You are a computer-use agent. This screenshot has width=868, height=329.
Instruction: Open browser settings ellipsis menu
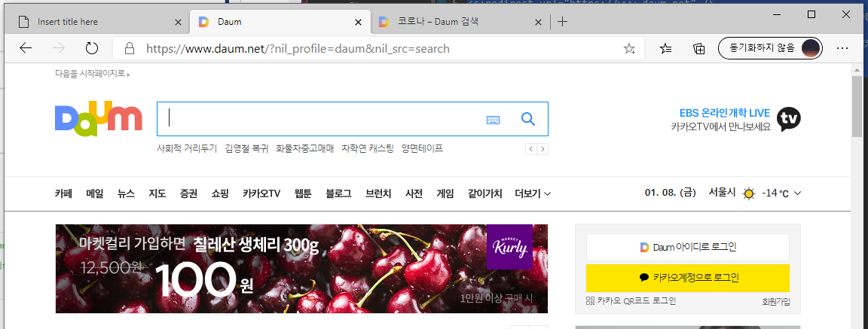(x=842, y=49)
